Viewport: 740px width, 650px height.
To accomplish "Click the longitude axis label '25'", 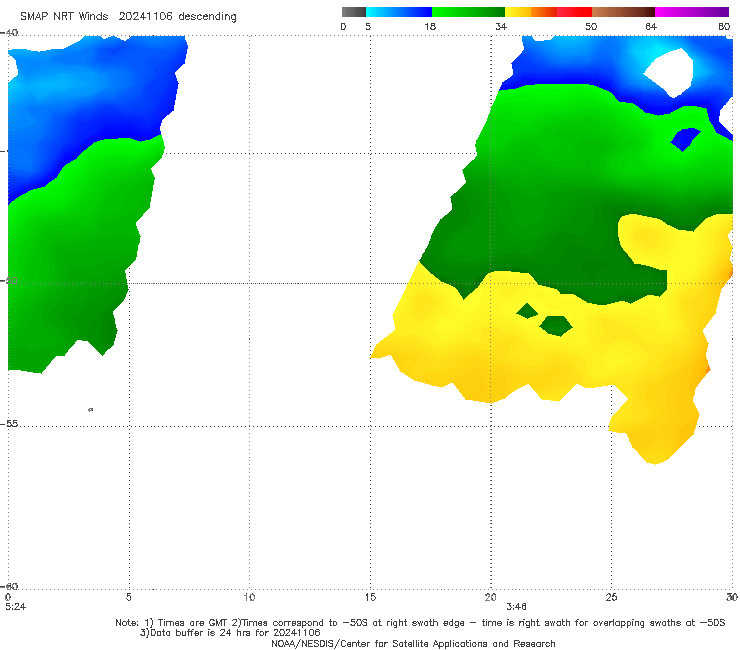I will click(x=611, y=597).
